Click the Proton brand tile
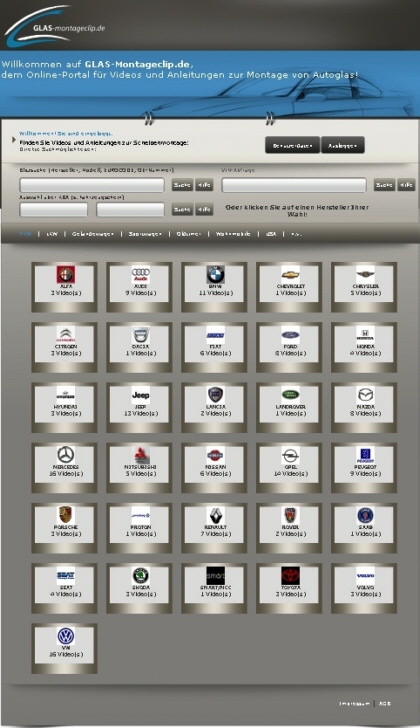This screenshot has height=728, width=420. tap(139, 528)
